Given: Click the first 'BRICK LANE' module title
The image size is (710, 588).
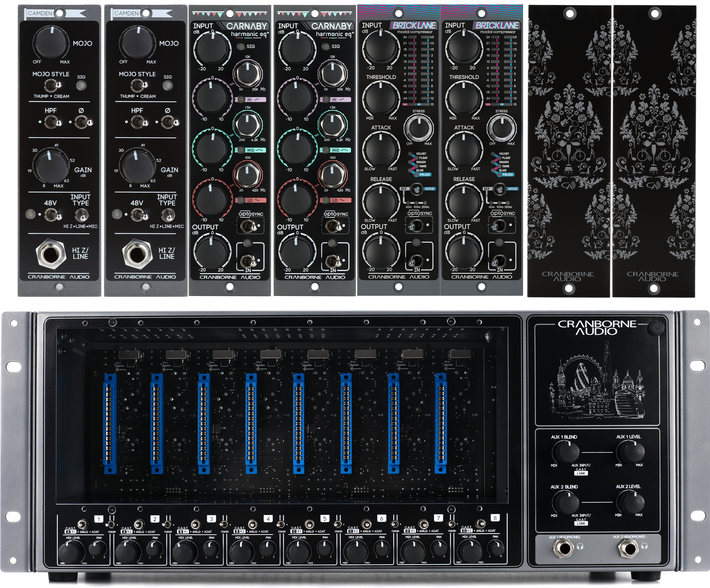Looking at the screenshot, I should tap(414, 25).
